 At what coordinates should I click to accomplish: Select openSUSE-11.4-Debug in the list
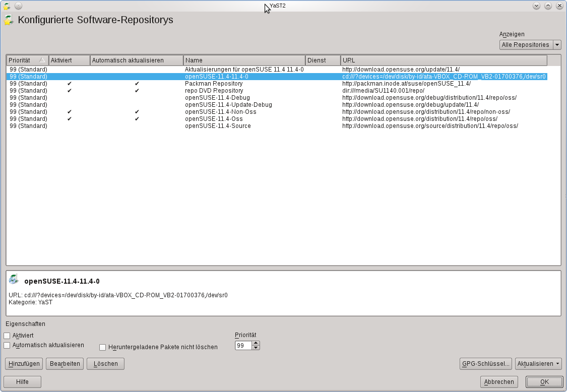click(x=217, y=98)
